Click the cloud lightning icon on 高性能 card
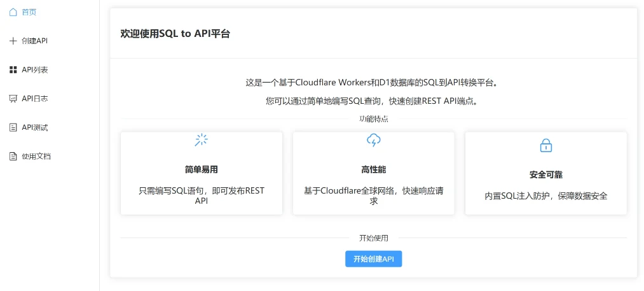644x291 pixels. (x=373, y=140)
